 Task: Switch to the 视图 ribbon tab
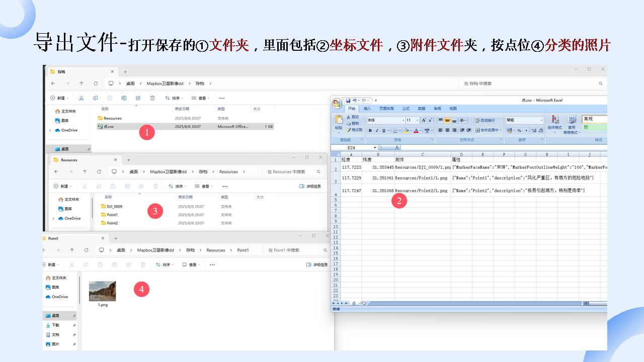tap(453, 109)
